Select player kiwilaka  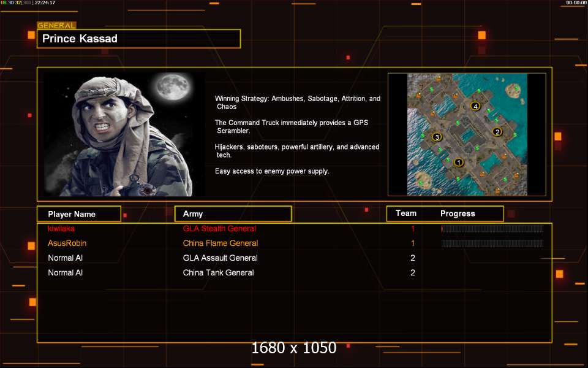pos(61,229)
